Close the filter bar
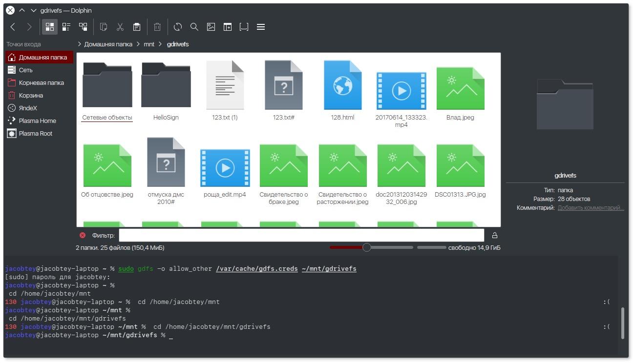Viewport: 635px width, 364px height. coord(83,235)
